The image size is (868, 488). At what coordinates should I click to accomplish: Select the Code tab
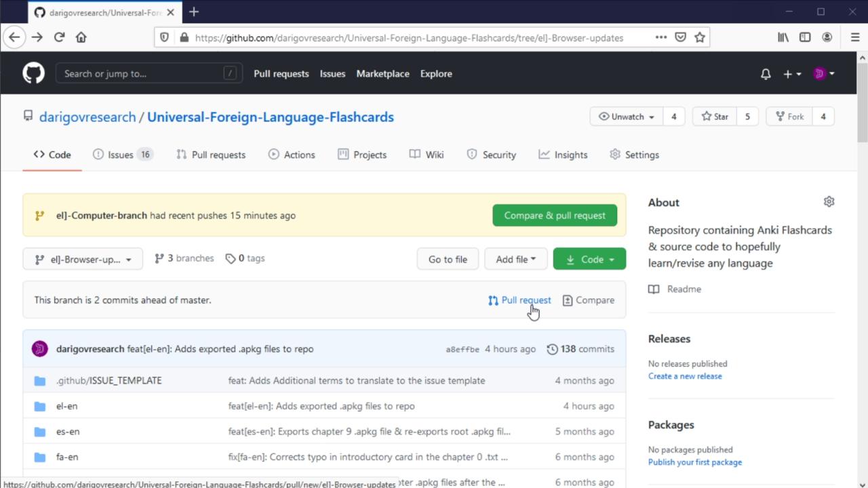52,155
